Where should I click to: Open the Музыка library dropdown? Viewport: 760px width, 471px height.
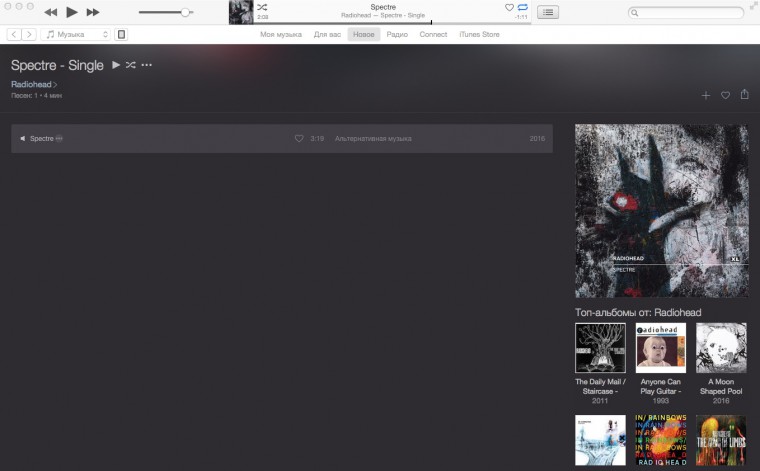pos(76,34)
